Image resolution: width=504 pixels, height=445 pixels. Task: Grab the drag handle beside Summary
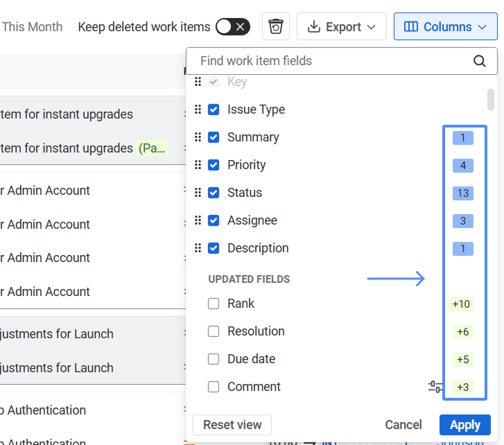pyautogui.click(x=198, y=137)
